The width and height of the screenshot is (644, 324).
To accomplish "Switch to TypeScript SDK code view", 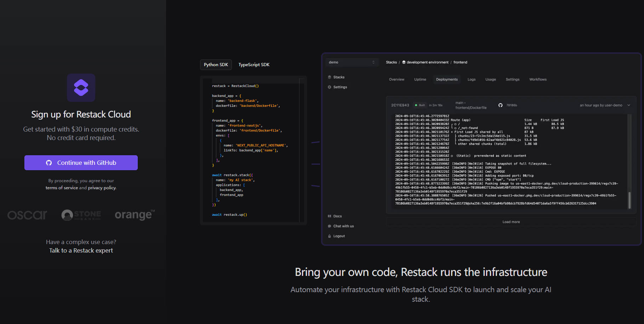I will [254, 65].
